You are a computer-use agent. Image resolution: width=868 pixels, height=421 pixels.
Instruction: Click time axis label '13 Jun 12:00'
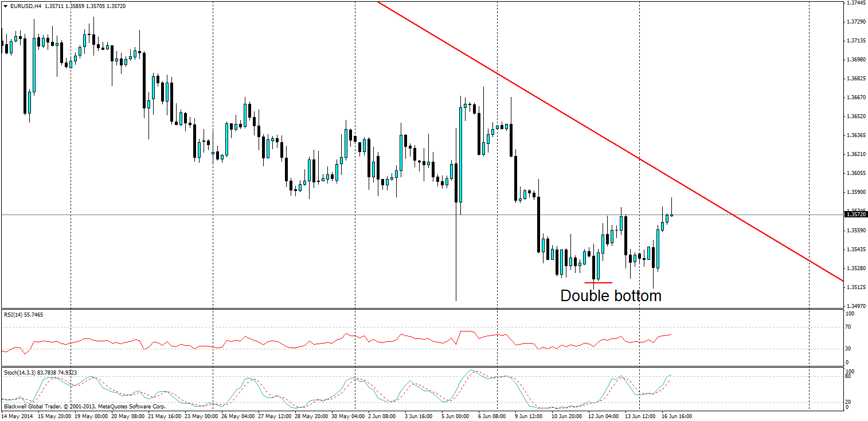[x=641, y=416]
